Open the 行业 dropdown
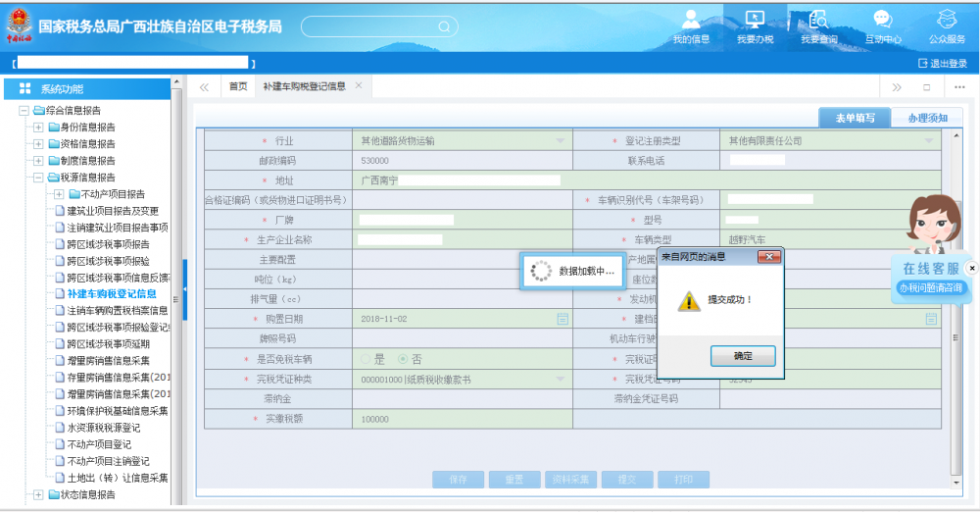 (561, 141)
